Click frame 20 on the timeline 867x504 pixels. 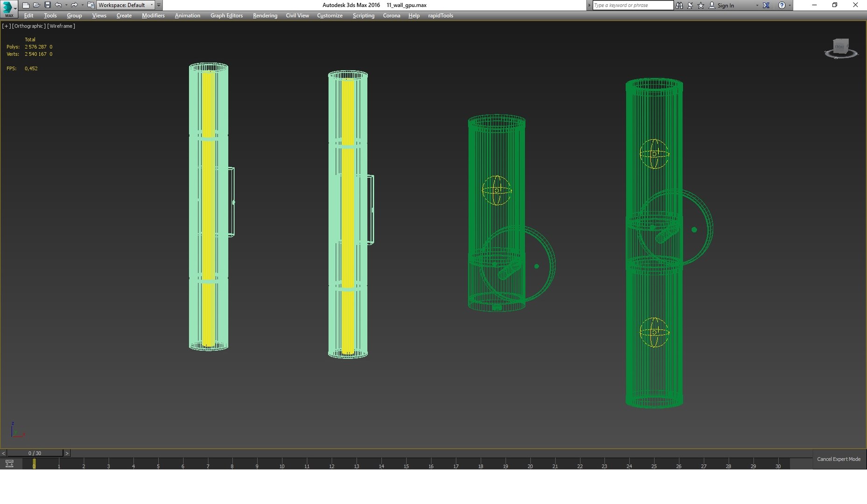pyautogui.click(x=530, y=466)
